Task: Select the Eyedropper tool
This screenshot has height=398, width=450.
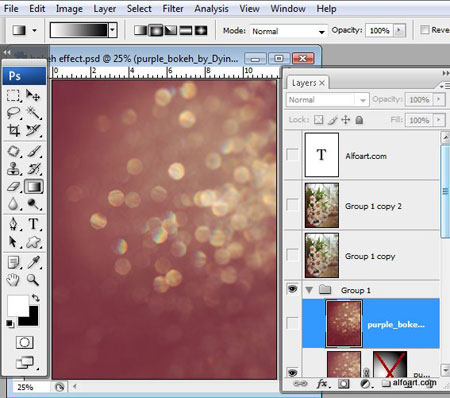Action: [x=33, y=262]
